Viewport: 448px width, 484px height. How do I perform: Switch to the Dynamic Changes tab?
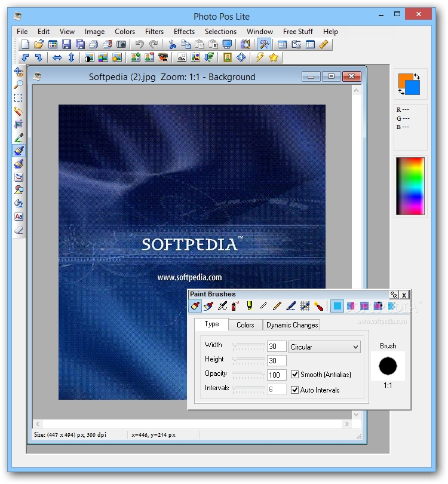click(292, 324)
